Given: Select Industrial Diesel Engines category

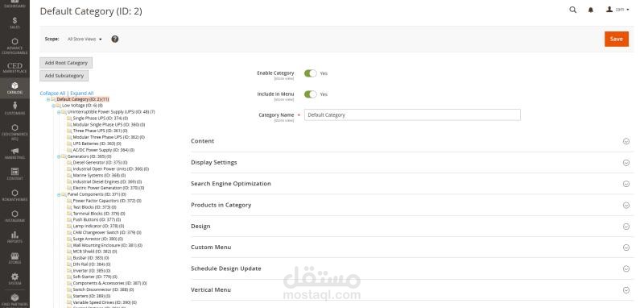Looking at the screenshot, I should click(x=107, y=181).
